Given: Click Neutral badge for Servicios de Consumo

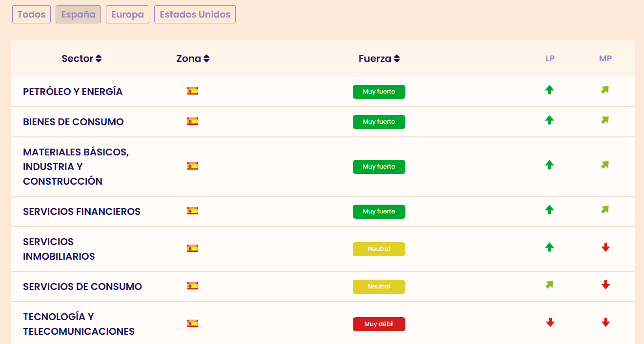Looking at the screenshot, I should [x=379, y=287].
